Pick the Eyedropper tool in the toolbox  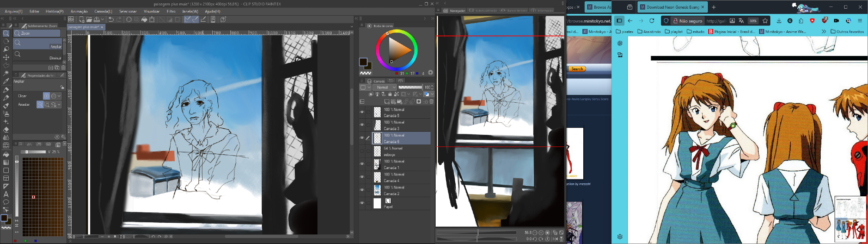click(6, 81)
